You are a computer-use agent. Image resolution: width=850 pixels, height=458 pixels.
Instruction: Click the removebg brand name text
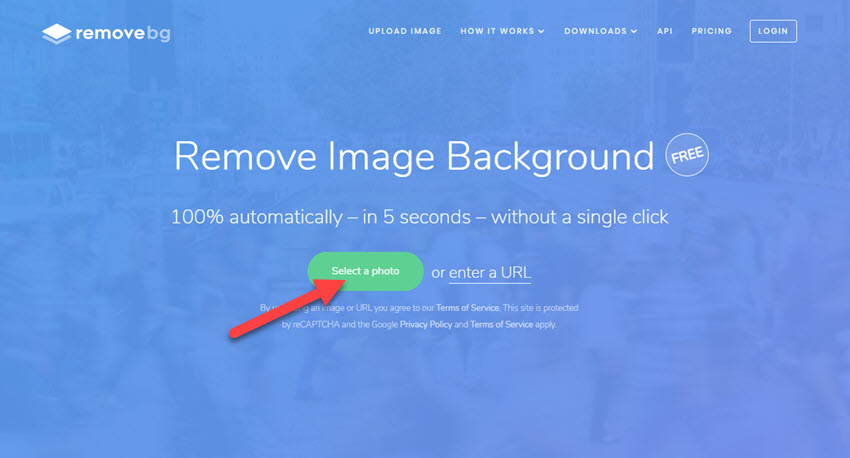(123, 34)
